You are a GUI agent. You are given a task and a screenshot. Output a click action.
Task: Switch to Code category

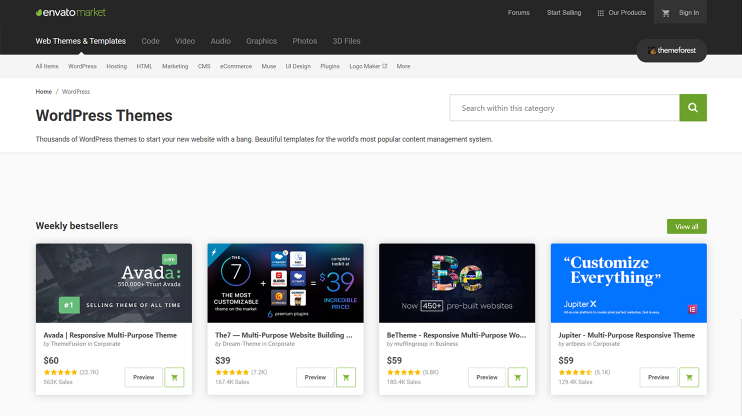150,41
